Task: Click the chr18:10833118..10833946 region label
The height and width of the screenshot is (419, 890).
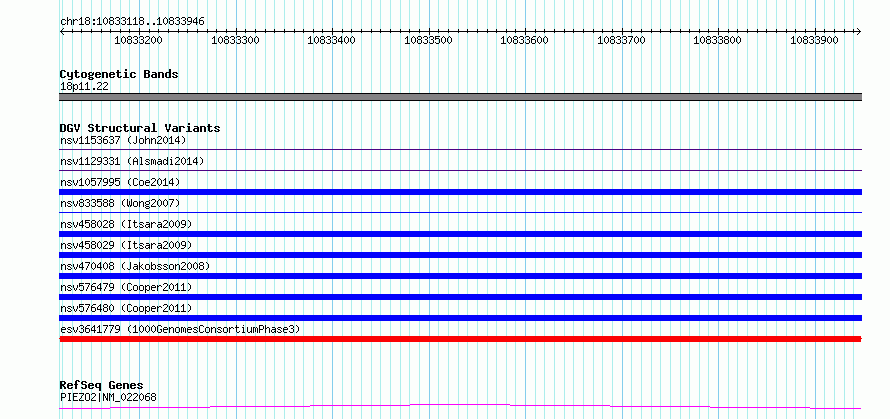Action: tap(132, 22)
